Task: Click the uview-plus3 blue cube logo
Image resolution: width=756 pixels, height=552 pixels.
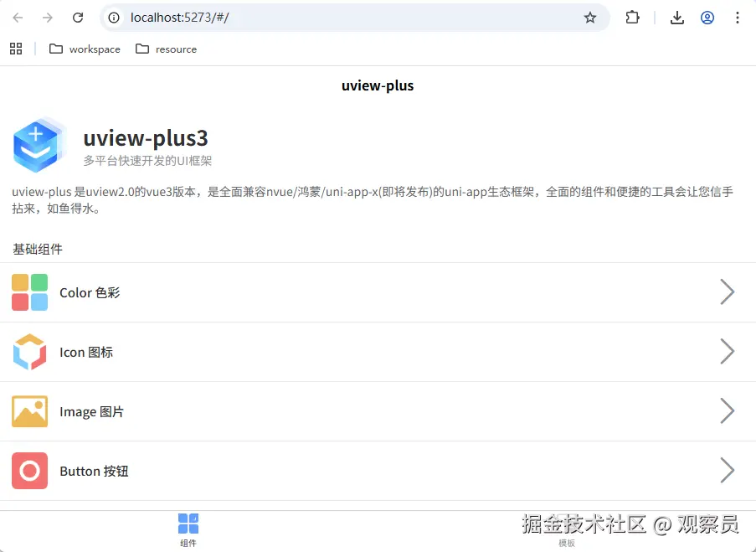Action: [x=39, y=144]
